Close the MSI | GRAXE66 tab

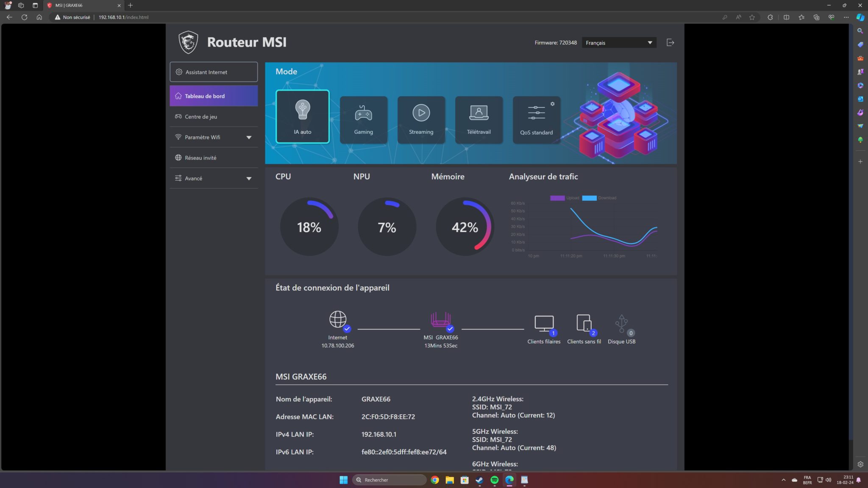[119, 6]
